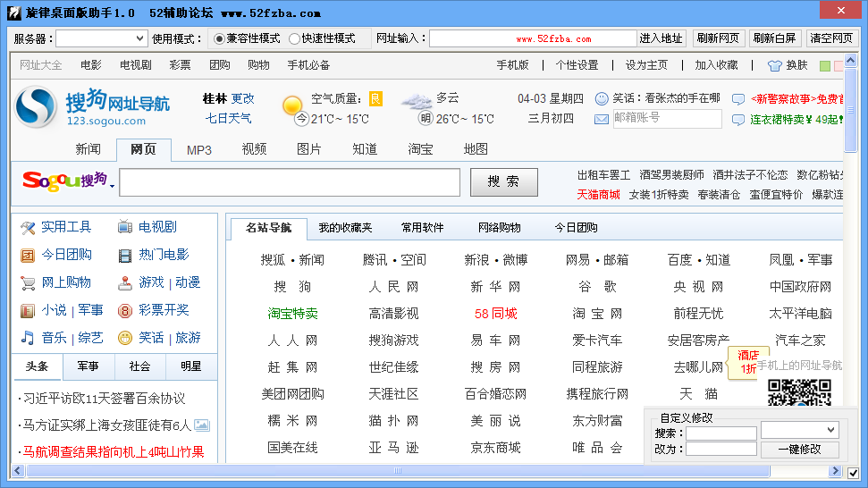This screenshot has height=488, width=868.
Task: Click the air quality 良 badge
Action: 375,98
